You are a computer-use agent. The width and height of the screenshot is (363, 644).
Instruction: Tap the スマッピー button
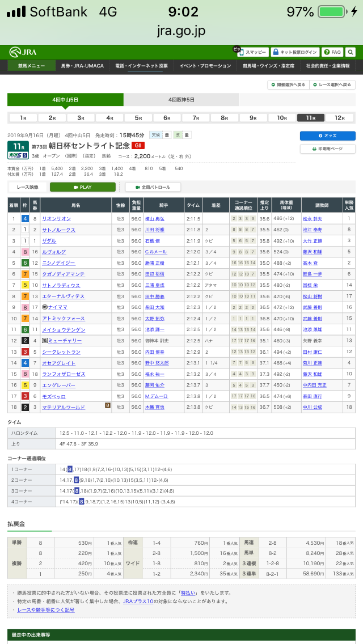tap(252, 52)
